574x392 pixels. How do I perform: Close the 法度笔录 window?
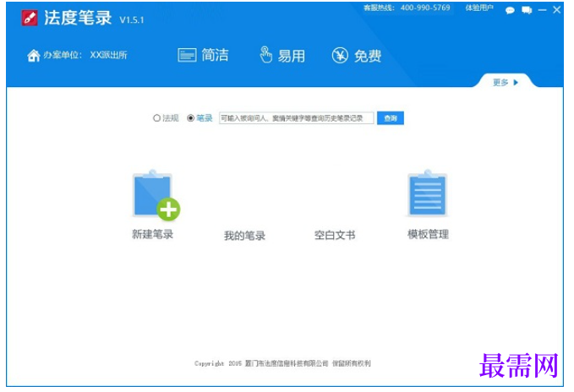[x=557, y=10]
